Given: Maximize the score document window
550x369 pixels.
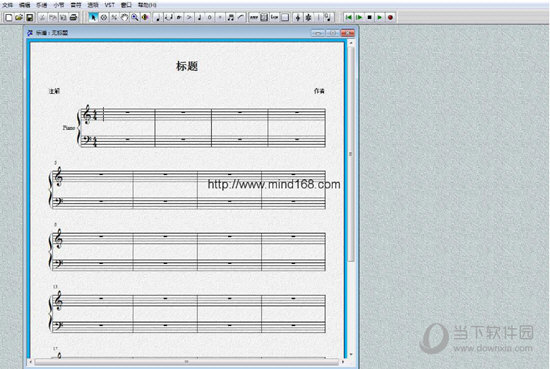Looking at the screenshot, I should pos(333,33).
